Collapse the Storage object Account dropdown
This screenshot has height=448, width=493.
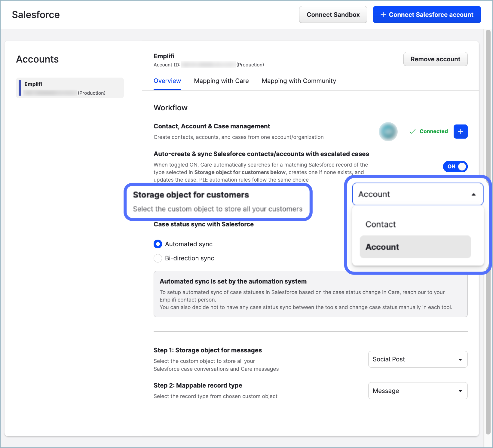(x=417, y=194)
